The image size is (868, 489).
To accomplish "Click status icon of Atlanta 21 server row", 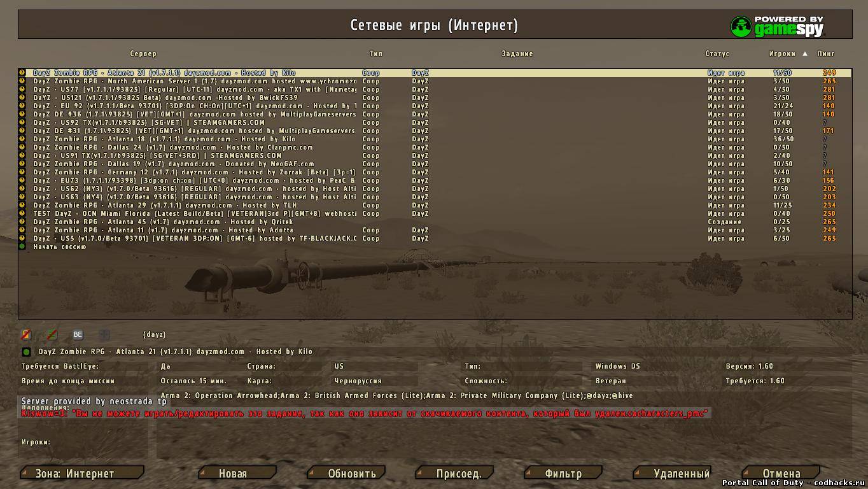I will coord(22,73).
